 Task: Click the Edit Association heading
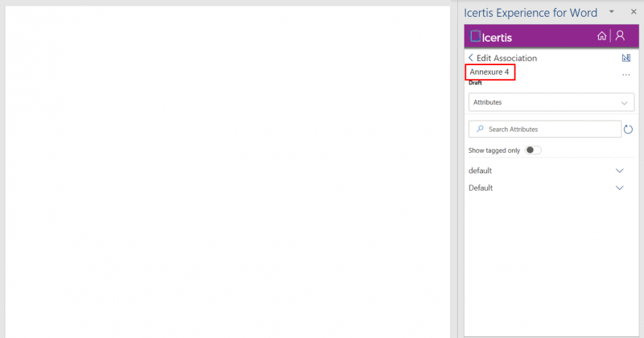tap(506, 58)
